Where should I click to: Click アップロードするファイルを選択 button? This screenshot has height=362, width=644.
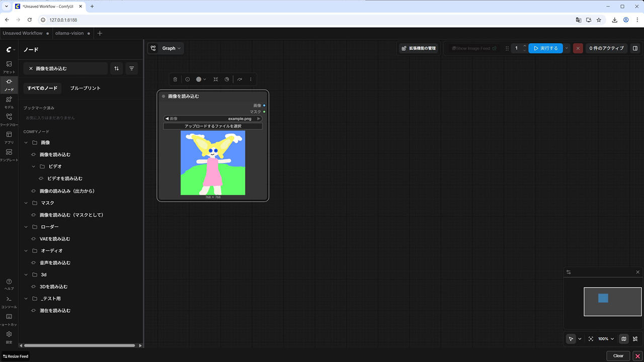click(x=213, y=126)
